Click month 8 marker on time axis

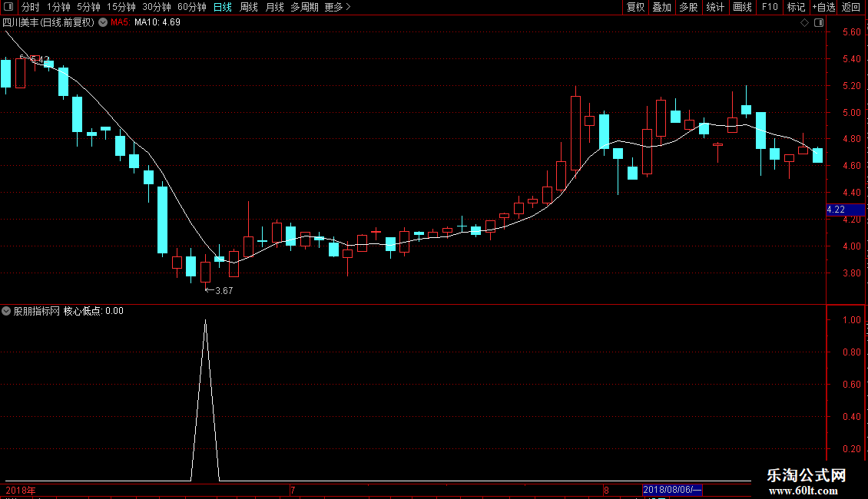click(x=606, y=490)
